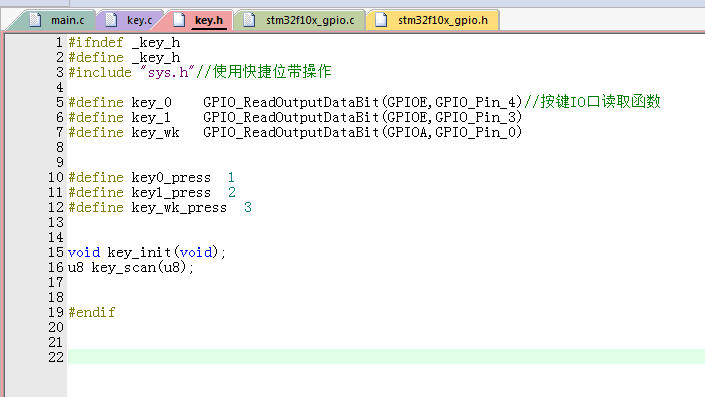The height and width of the screenshot is (397, 705).
Task: Click line number 10 in the margin
Action: pos(56,178)
